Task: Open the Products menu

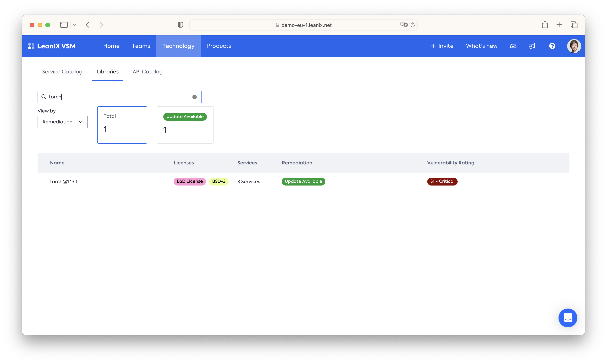Action: [219, 46]
